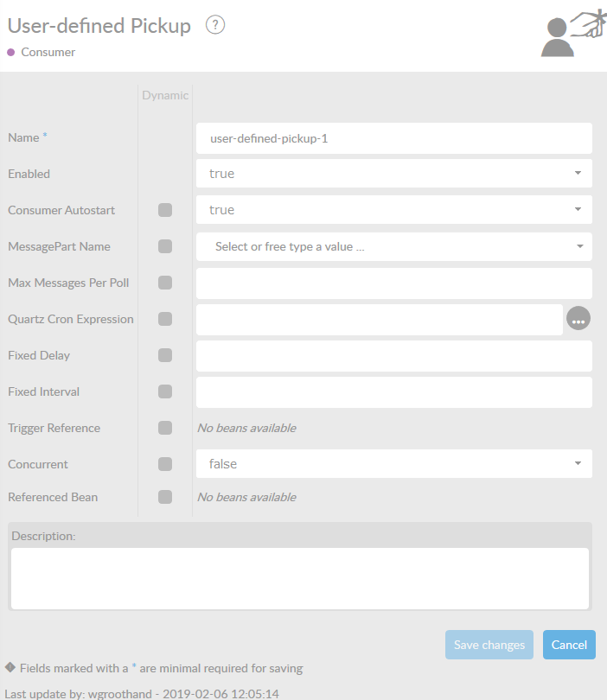
Task: Click the purple Consumer dot indicator
Action: click(11, 52)
